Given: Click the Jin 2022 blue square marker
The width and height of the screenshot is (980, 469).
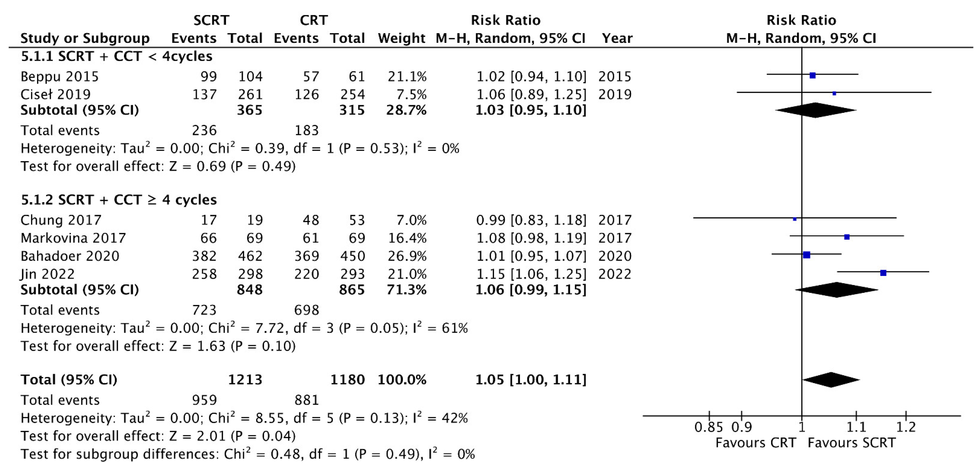Looking at the screenshot, I should (883, 273).
